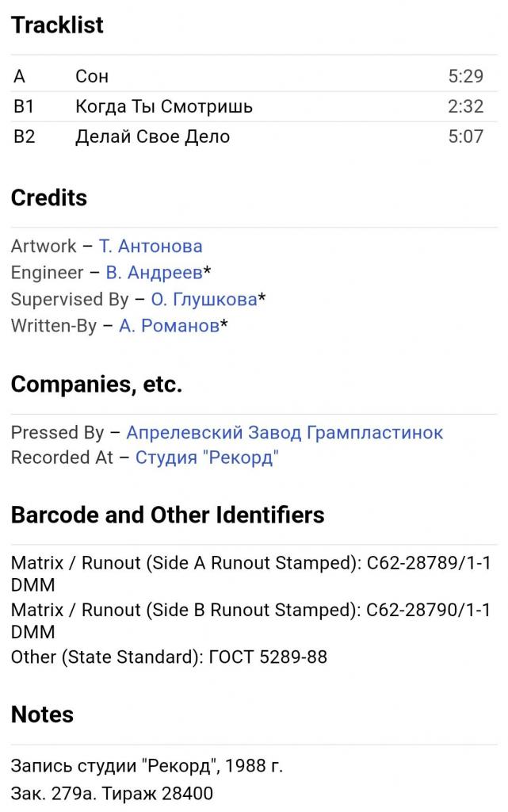Open the О. Глушкова supervisor link

[204, 299]
